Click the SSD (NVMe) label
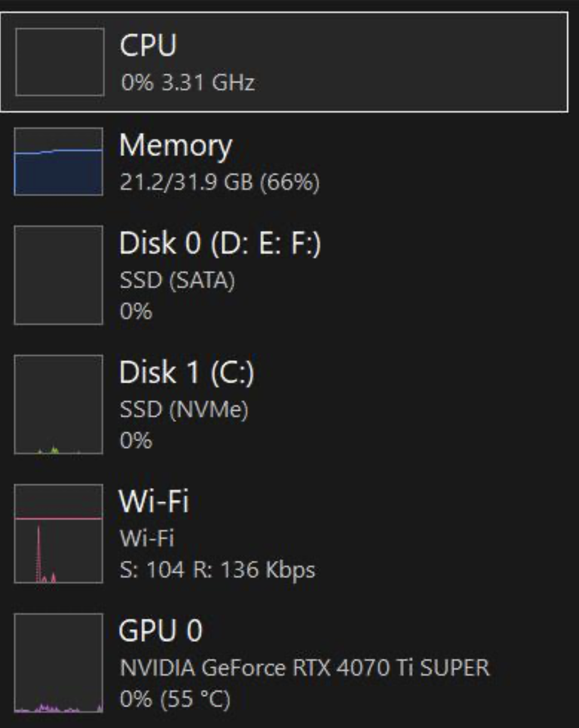This screenshot has width=579, height=728. click(184, 410)
